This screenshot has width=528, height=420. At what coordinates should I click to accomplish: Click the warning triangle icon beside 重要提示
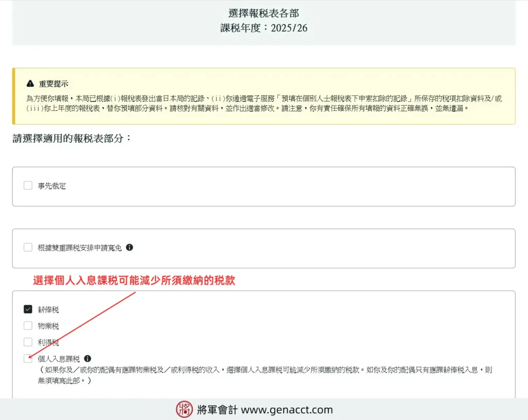point(30,83)
